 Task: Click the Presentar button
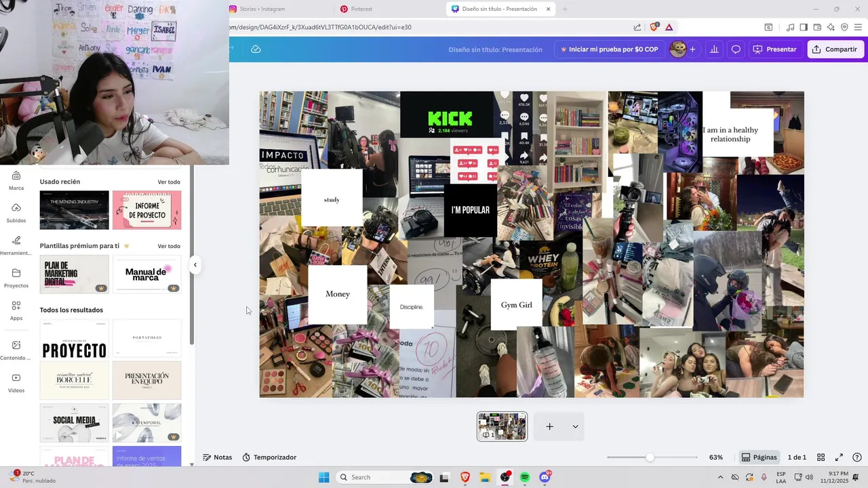[x=775, y=49]
